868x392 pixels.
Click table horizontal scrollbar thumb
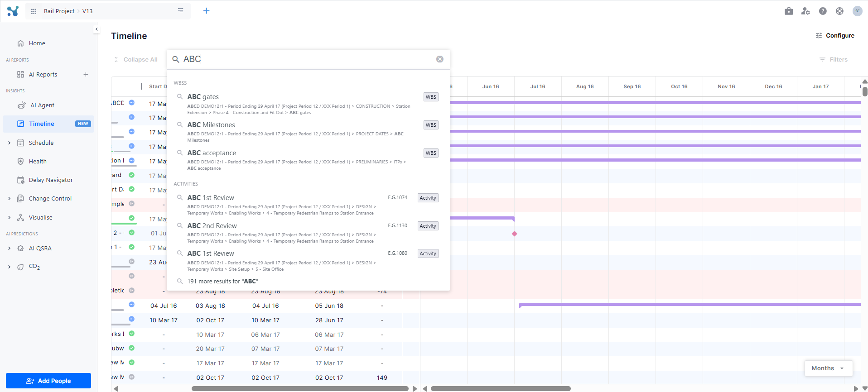(x=300, y=388)
